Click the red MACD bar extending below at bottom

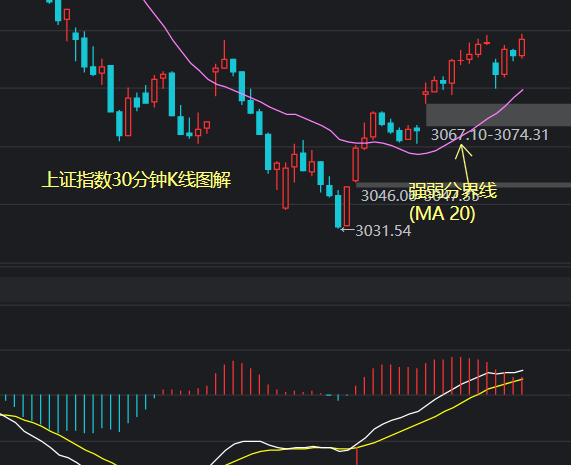point(357,457)
